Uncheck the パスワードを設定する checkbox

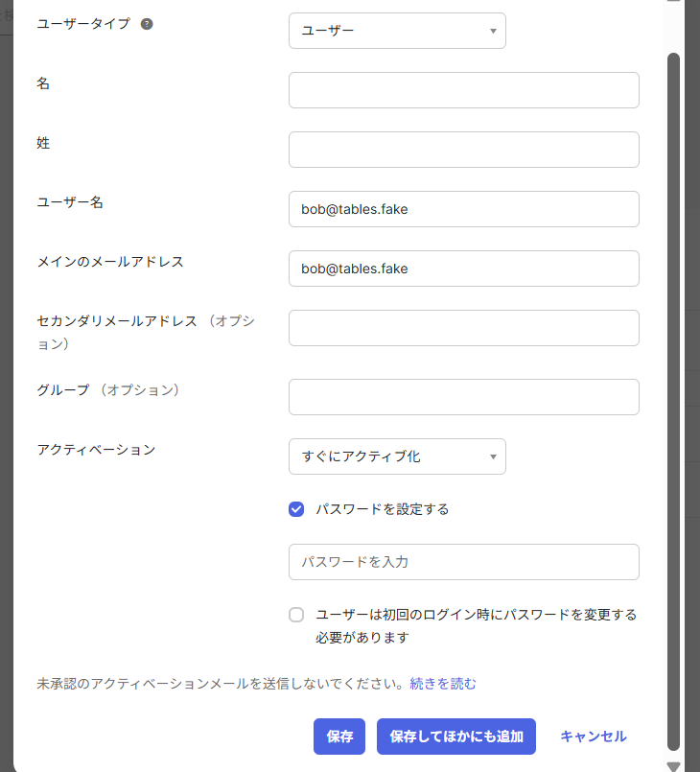[296, 509]
